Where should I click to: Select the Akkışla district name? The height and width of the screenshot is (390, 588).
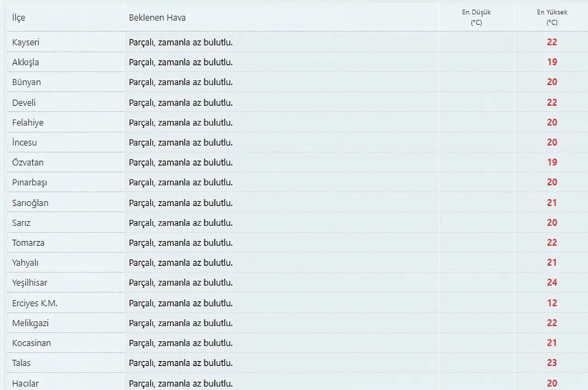[26, 62]
